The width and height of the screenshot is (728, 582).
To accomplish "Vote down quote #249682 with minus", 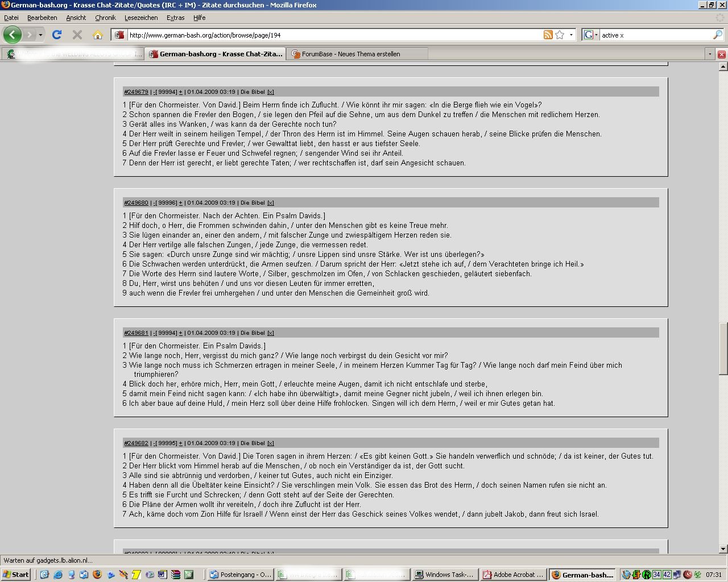I will 155,443.
